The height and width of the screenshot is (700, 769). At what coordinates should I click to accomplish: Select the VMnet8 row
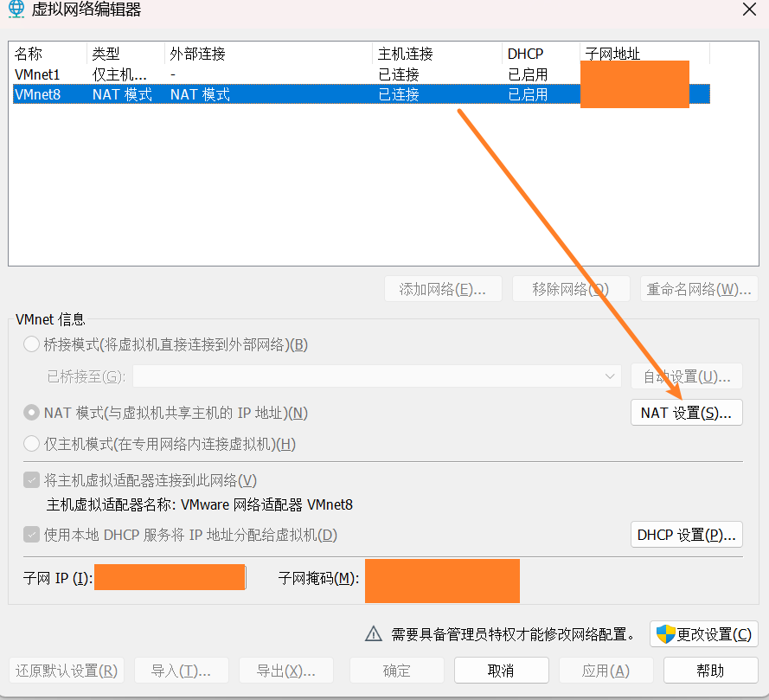[x=361, y=94]
